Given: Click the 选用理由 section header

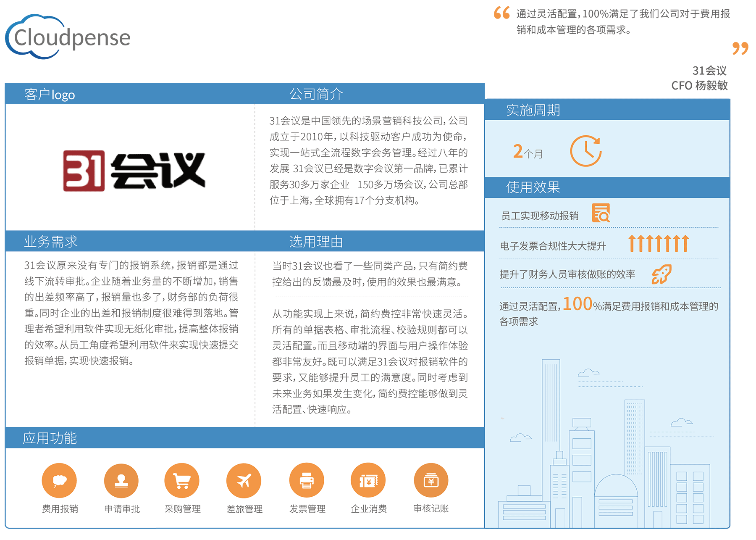Looking at the screenshot, I should 316,242.
